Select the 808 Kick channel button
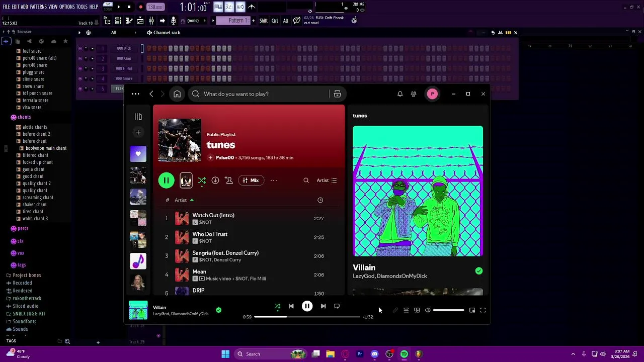This screenshot has width=644, height=362. (124, 48)
